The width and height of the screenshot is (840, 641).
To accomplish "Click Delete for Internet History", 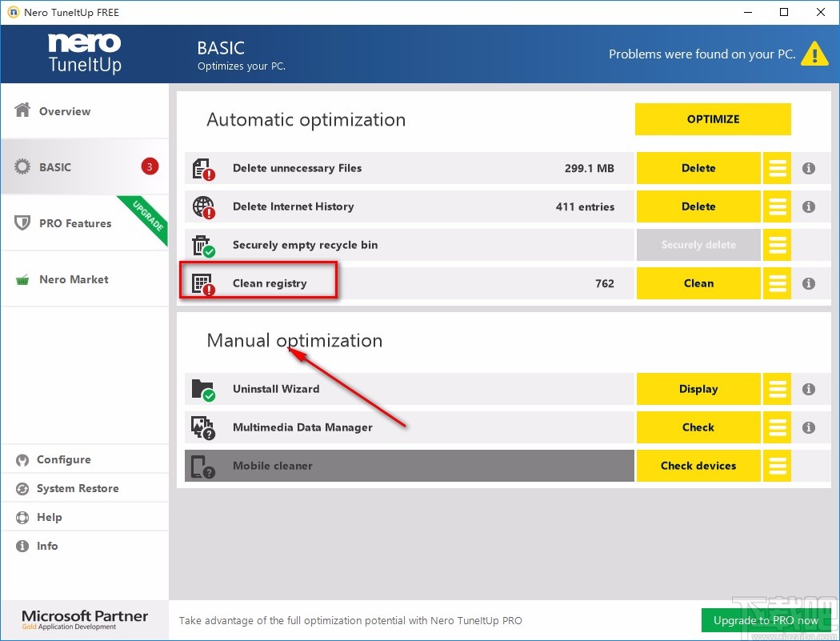I will pyautogui.click(x=698, y=207).
